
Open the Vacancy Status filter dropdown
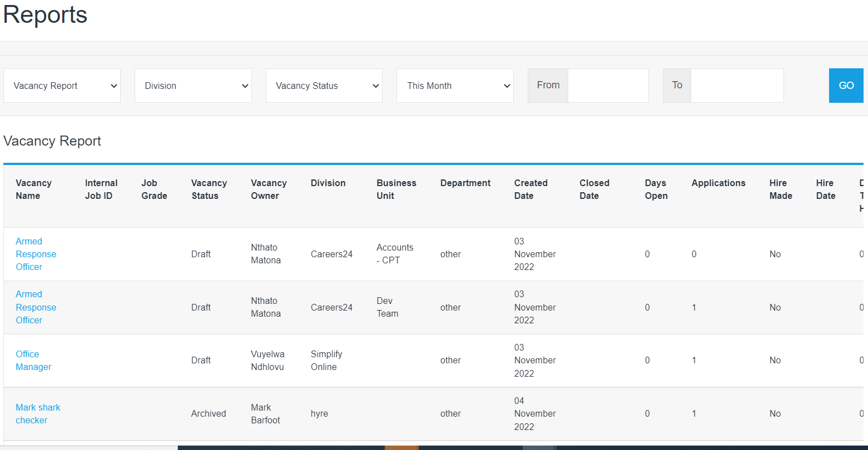tap(324, 86)
